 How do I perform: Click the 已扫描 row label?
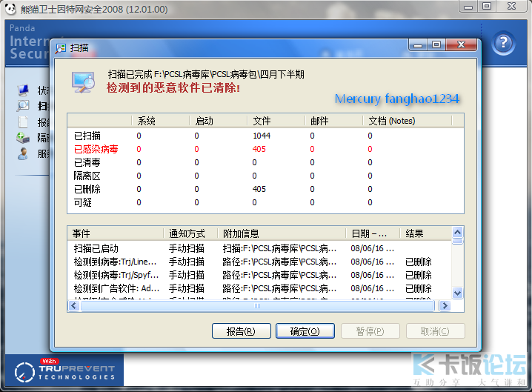coord(87,136)
